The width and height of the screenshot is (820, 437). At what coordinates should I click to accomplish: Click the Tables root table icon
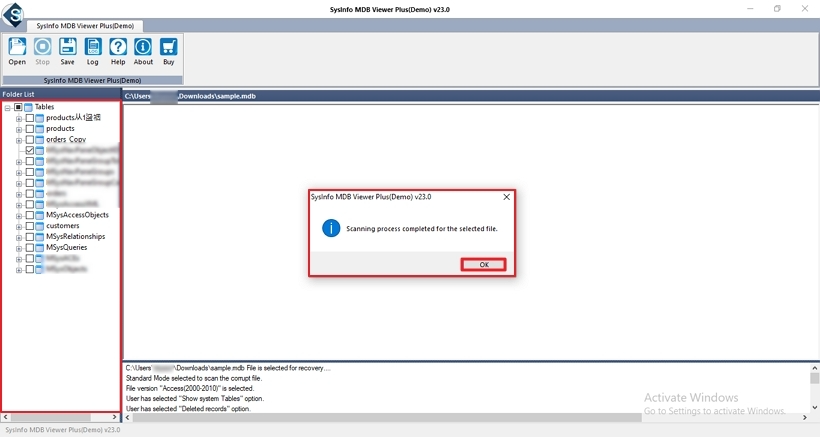tap(29, 107)
